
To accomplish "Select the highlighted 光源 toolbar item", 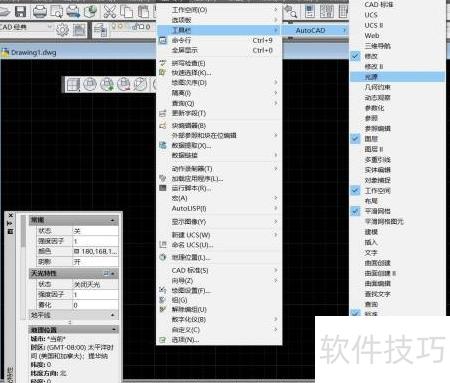I will click(398, 77).
